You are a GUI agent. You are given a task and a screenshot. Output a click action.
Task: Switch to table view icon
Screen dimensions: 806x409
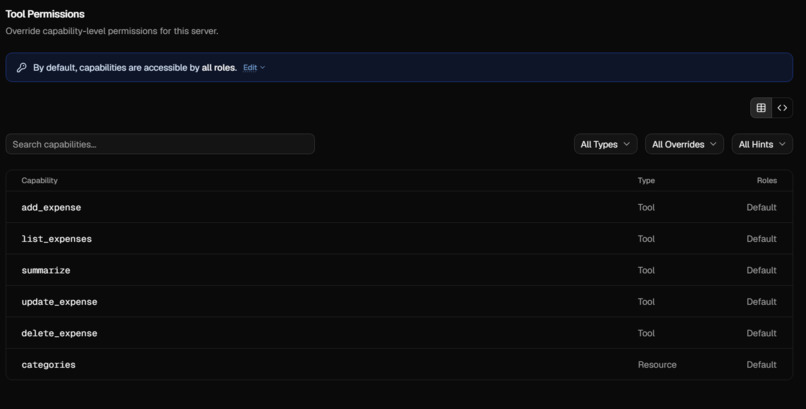tap(761, 108)
